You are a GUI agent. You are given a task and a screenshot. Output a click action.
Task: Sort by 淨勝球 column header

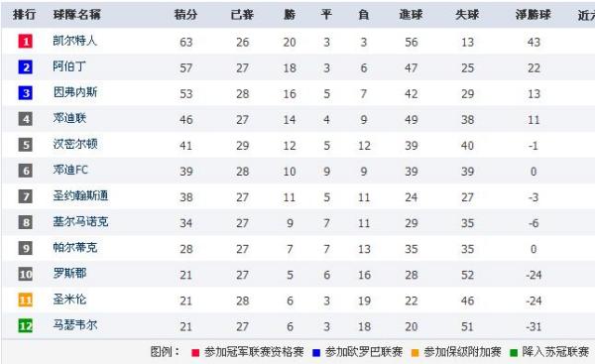tap(533, 15)
